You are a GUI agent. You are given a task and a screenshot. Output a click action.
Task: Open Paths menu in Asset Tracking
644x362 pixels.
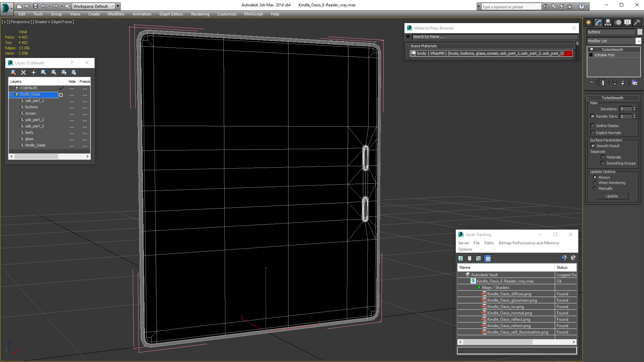[489, 243]
